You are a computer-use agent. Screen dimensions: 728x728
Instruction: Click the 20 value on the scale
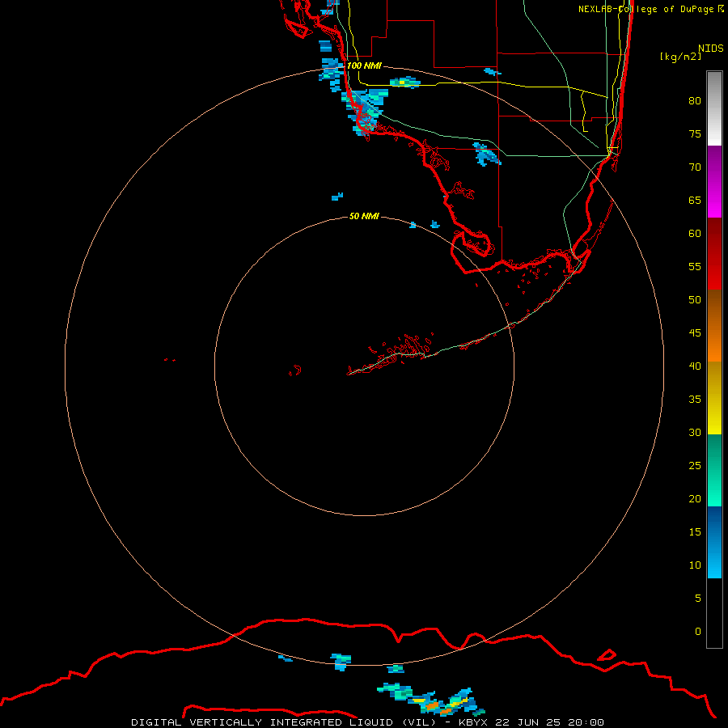[695, 498]
